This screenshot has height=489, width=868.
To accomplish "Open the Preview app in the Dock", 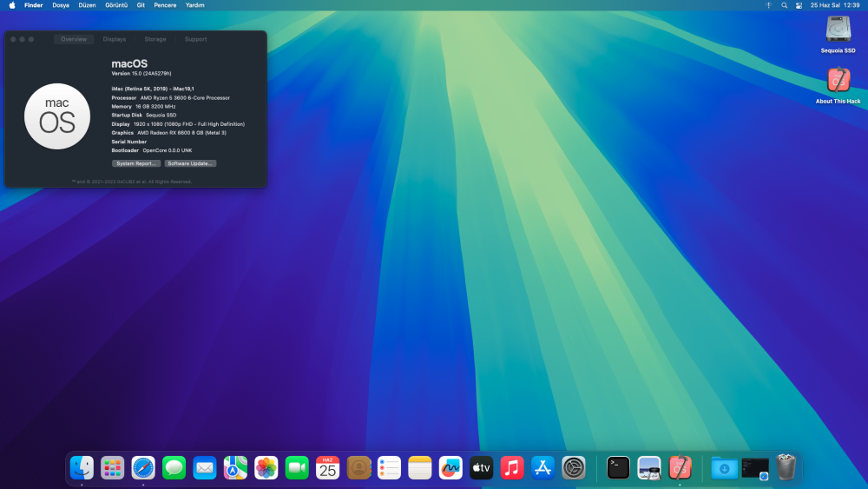I will (x=648, y=468).
